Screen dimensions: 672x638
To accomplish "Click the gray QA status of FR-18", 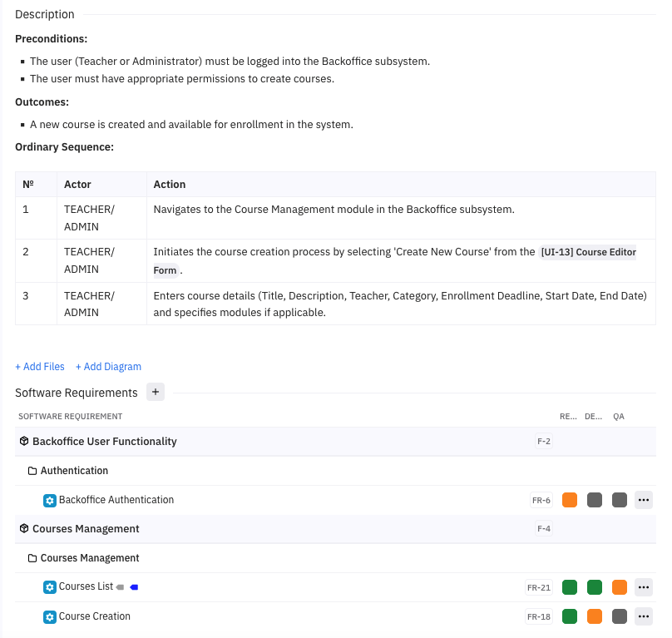I will coord(620,616).
